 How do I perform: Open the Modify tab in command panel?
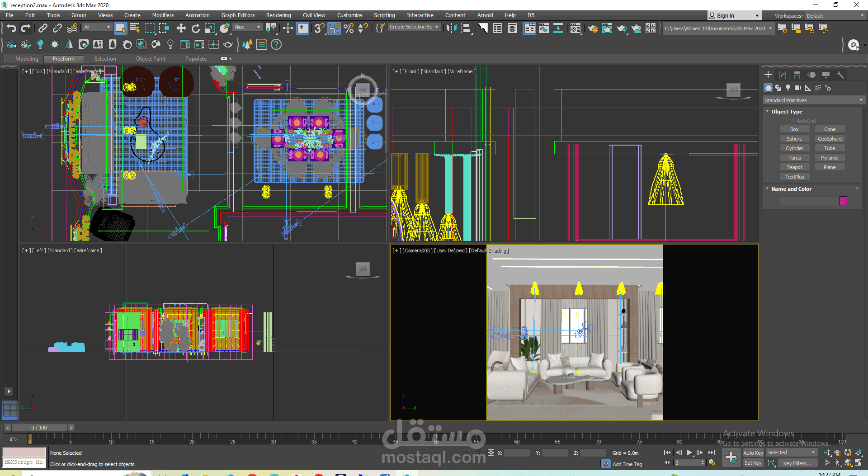click(x=783, y=75)
